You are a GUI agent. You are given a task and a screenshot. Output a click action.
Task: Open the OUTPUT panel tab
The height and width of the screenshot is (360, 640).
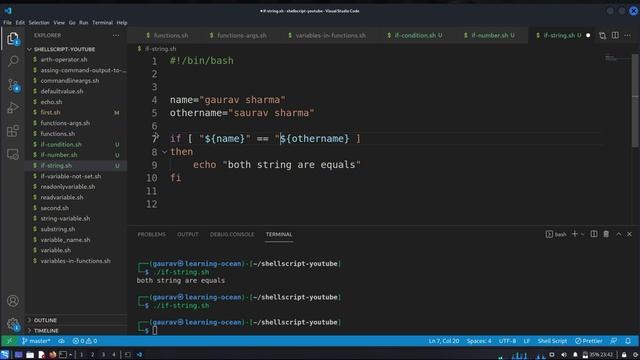(188, 234)
